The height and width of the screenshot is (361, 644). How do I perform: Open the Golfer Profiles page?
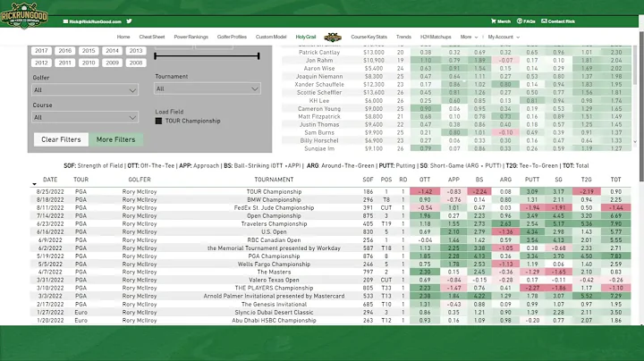click(232, 37)
